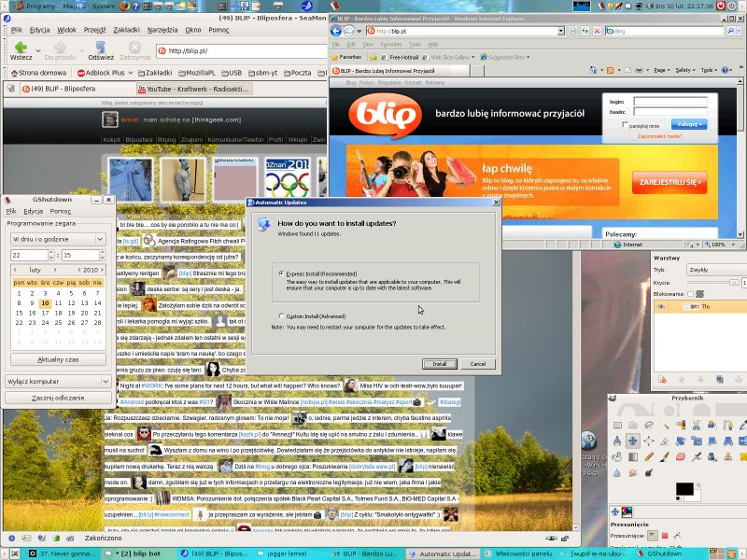This screenshot has width=747, height=560.
Task: Select the Pencil tool
Action: [649, 456]
